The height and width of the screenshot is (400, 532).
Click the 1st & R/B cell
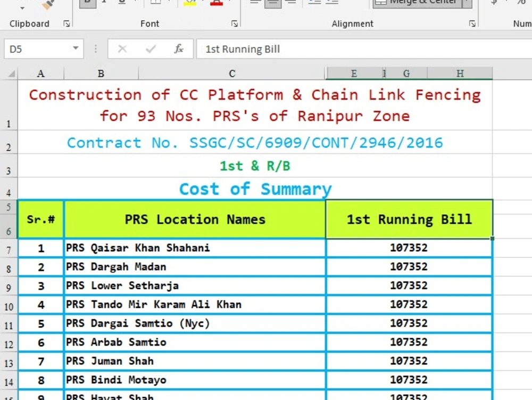pos(255,166)
